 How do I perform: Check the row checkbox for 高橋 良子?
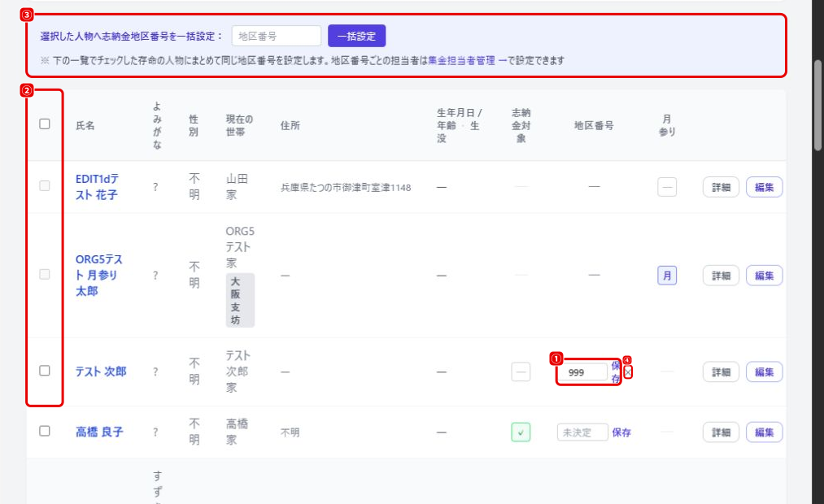(45, 431)
